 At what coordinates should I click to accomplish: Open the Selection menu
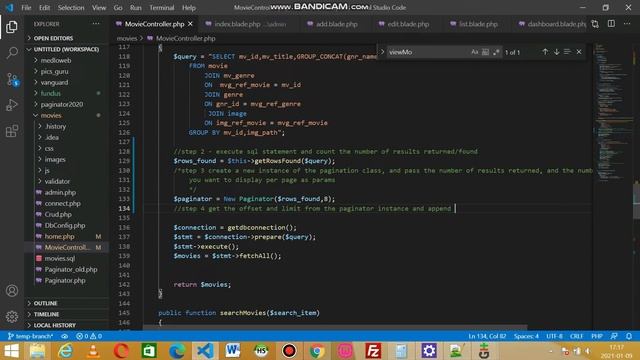71,8
